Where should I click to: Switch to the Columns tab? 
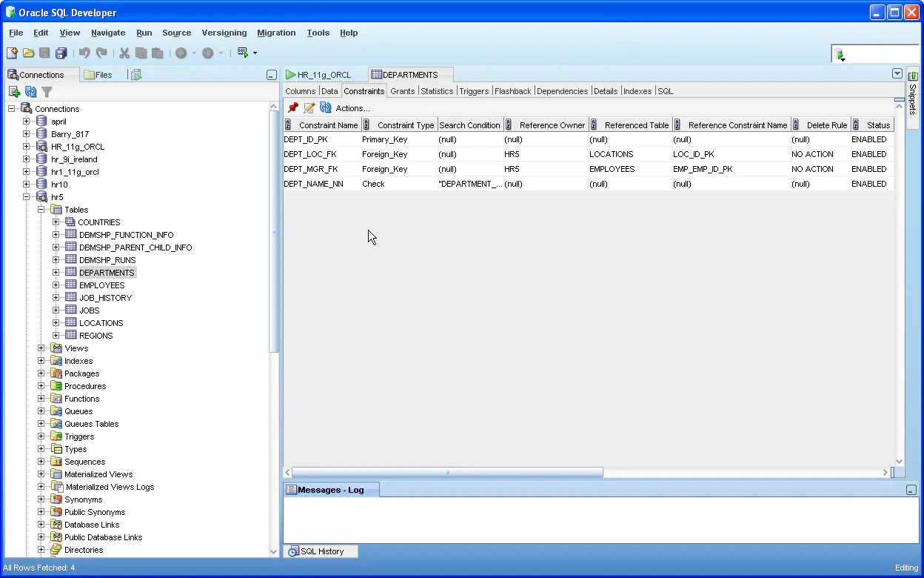point(301,90)
